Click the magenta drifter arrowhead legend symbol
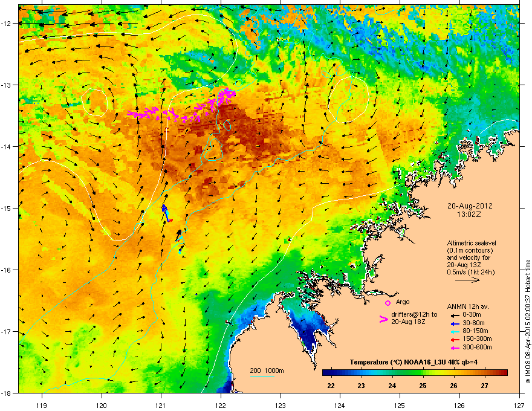Screen dimensions: 532x411 pyautogui.click(x=383, y=319)
